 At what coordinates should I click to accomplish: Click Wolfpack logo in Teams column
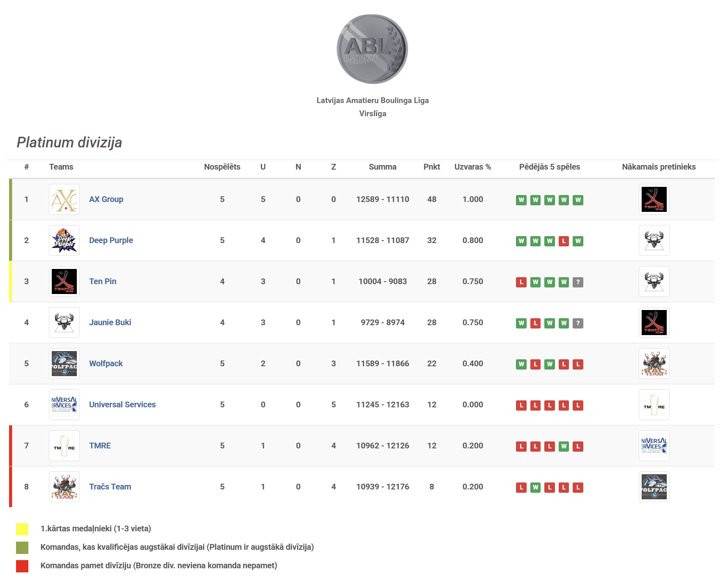coord(64,363)
